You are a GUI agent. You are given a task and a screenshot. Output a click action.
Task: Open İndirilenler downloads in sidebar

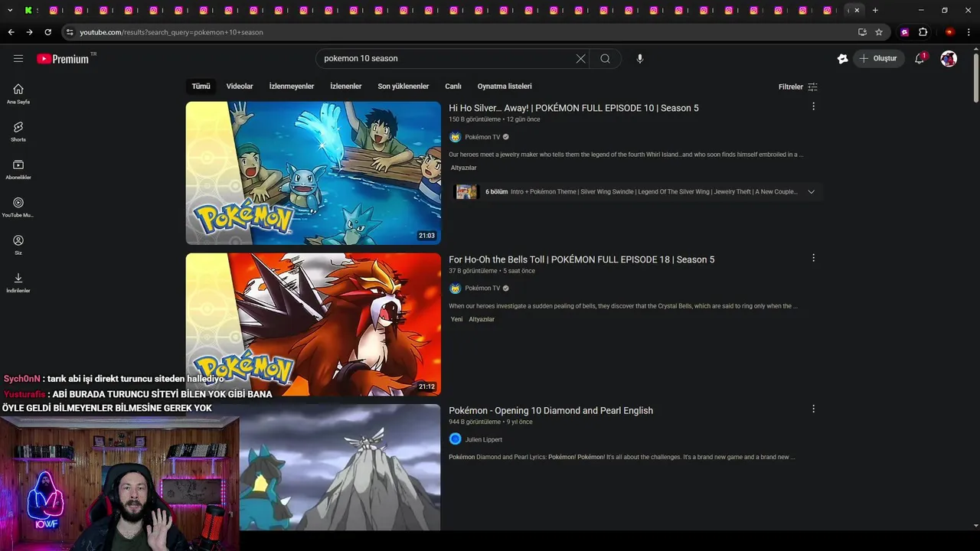click(x=18, y=282)
